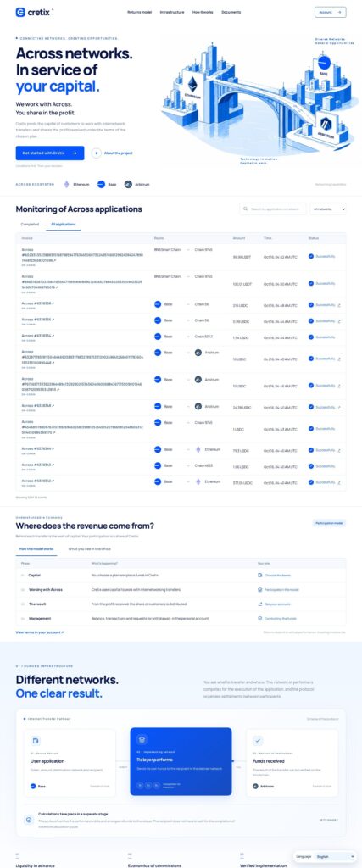Click the Account button in header

[x=331, y=12]
